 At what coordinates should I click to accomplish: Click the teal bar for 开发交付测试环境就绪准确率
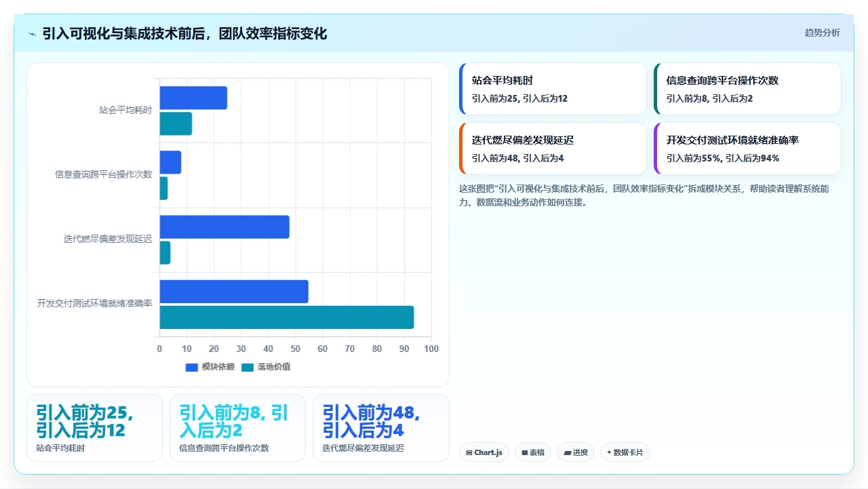click(287, 317)
